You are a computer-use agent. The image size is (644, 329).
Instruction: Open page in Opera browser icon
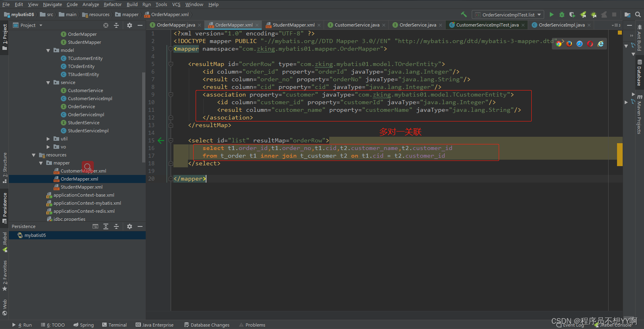click(x=590, y=44)
